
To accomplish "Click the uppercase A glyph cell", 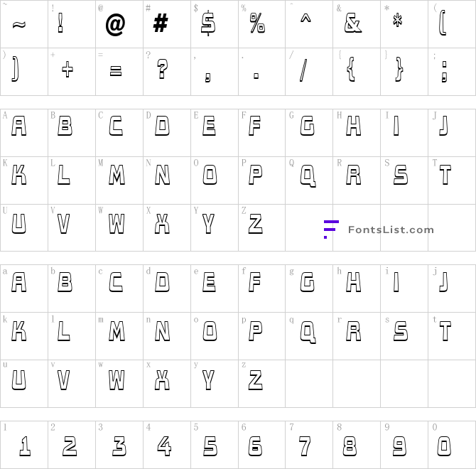I will click(24, 133).
